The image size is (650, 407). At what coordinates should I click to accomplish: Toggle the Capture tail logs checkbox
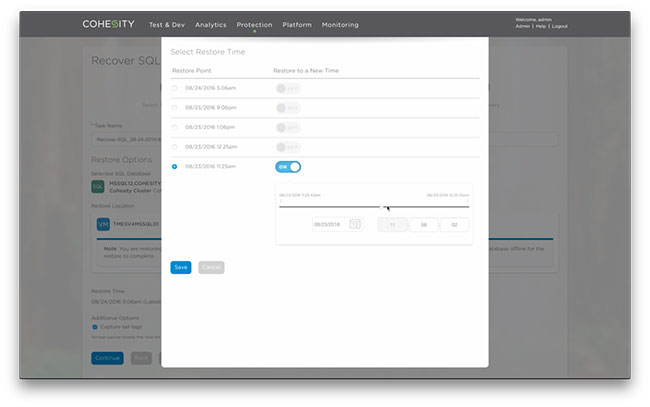[x=95, y=326]
